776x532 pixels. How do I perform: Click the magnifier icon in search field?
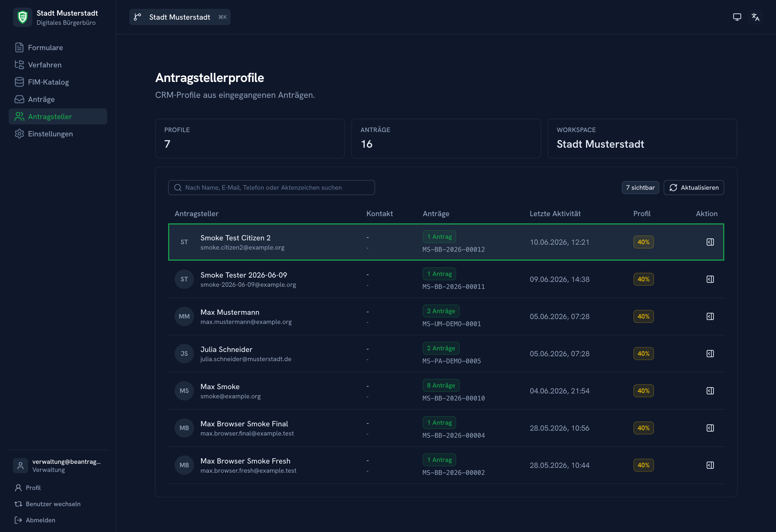pyautogui.click(x=178, y=188)
